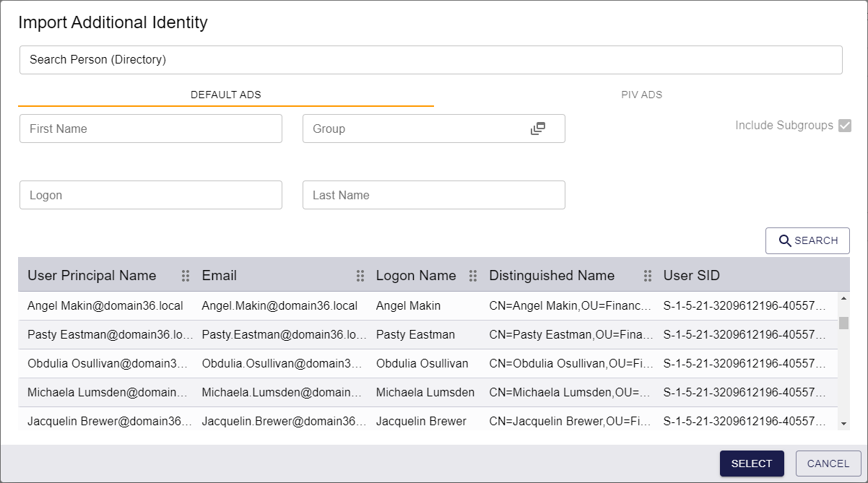Click email Angel.Makin@domain36.local

click(x=279, y=306)
